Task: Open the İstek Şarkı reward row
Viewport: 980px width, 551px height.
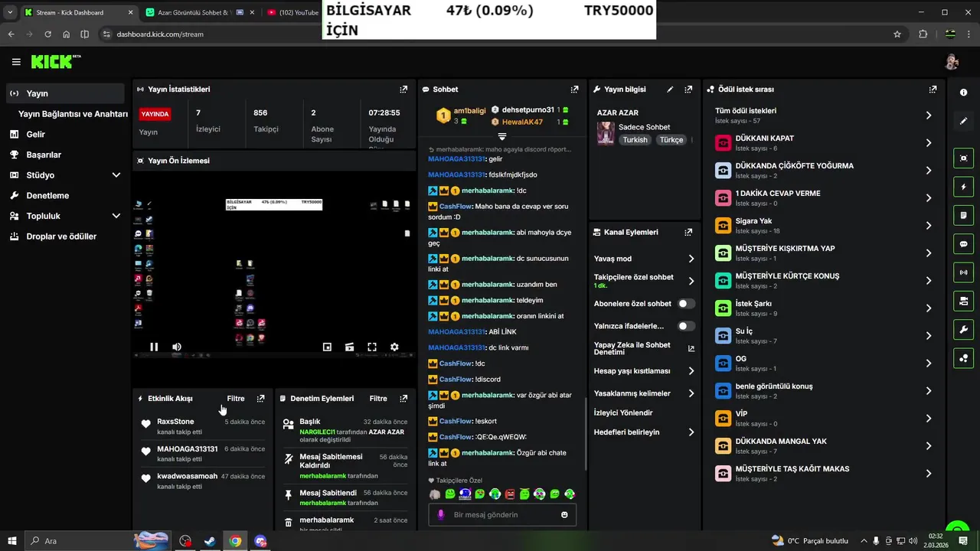Action: tap(824, 308)
